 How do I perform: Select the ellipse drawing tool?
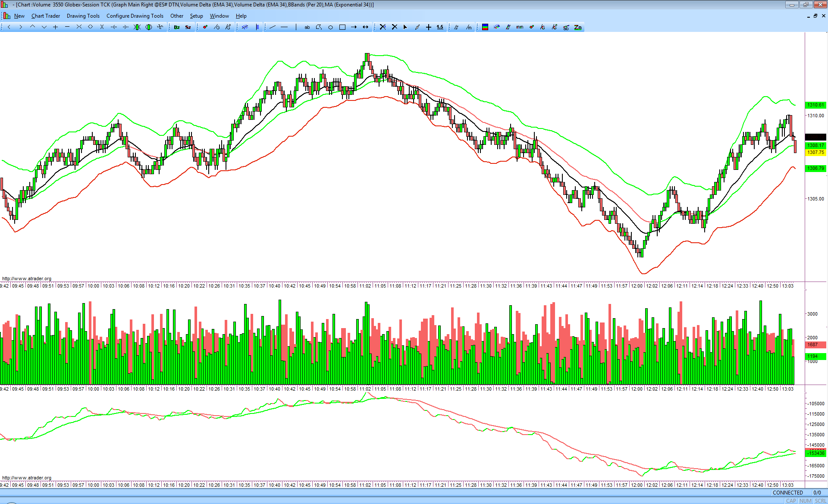coord(330,27)
